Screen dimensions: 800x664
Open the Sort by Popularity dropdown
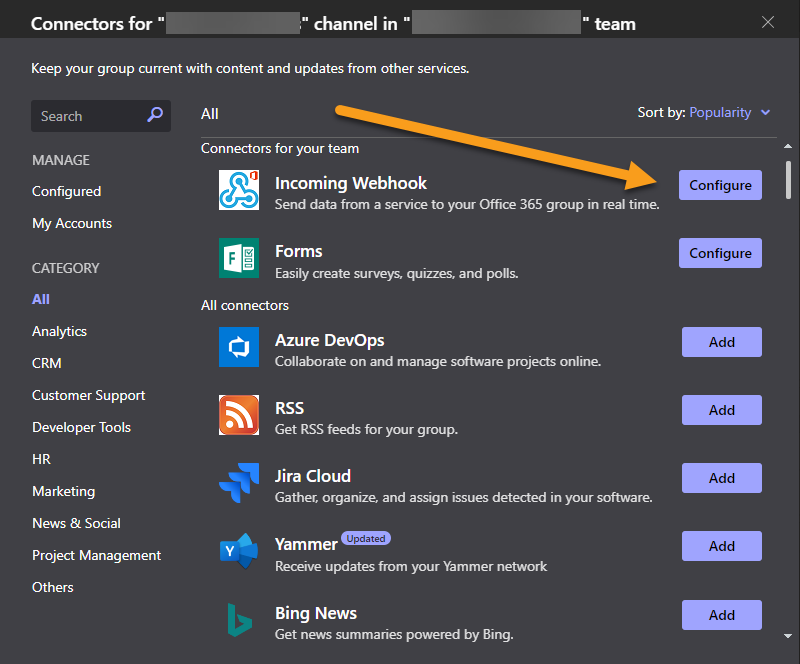click(x=729, y=113)
